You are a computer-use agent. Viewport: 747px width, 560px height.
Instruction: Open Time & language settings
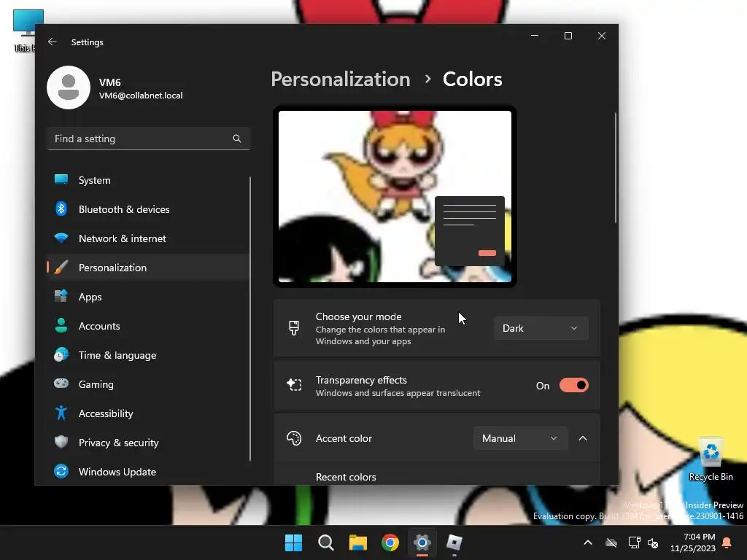(x=147, y=355)
